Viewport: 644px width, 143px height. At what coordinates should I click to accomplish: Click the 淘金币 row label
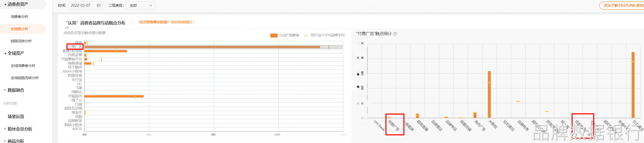click(77, 112)
